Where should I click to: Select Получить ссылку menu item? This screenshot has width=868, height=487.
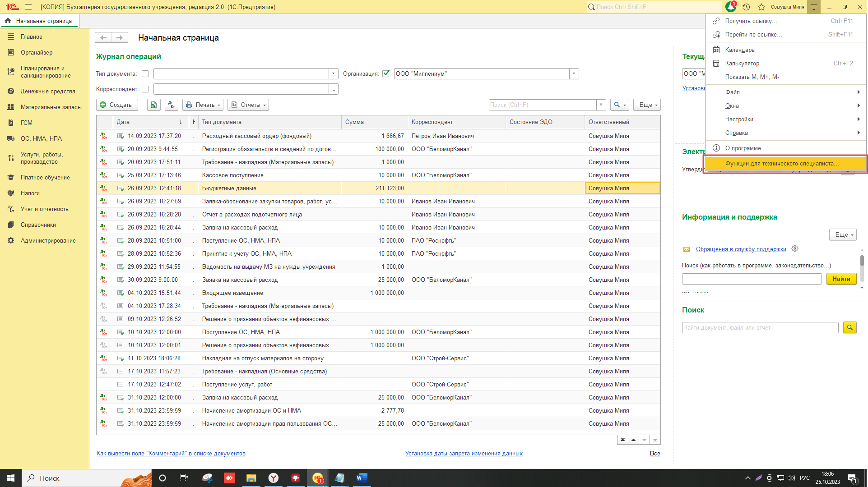pos(785,21)
